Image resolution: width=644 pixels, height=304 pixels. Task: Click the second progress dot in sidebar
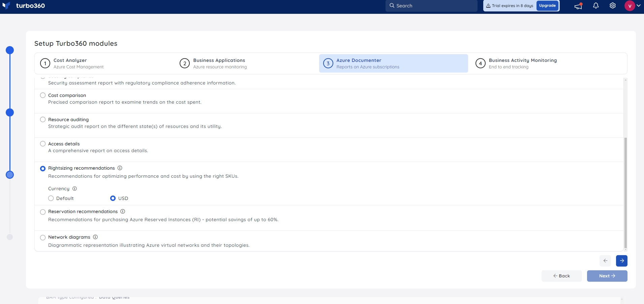point(10,112)
